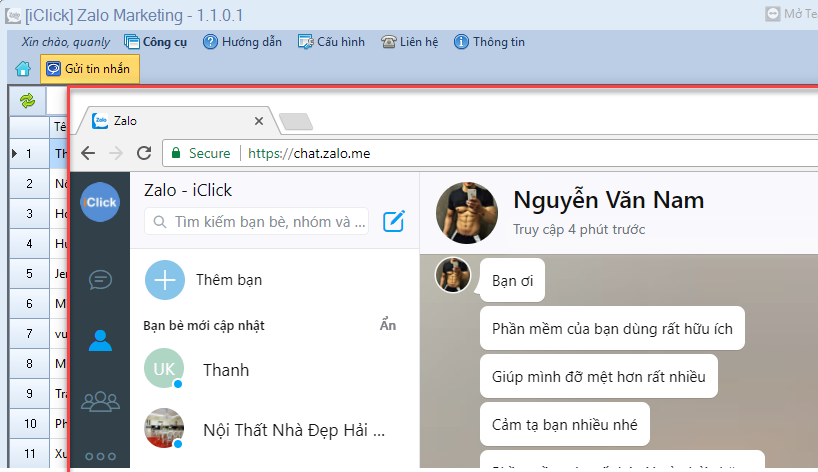
Task: Click the Secure padlock icon
Action: pyautogui.click(x=176, y=153)
